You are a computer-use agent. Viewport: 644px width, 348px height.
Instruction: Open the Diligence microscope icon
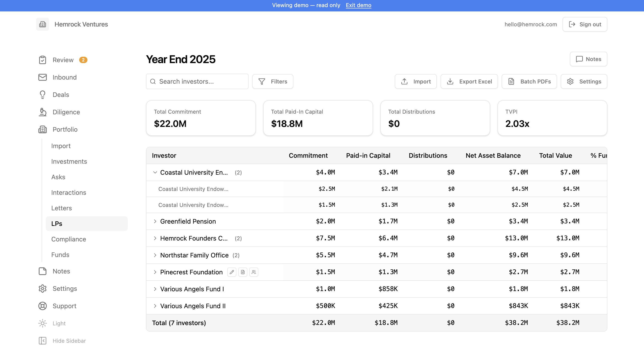(43, 112)
